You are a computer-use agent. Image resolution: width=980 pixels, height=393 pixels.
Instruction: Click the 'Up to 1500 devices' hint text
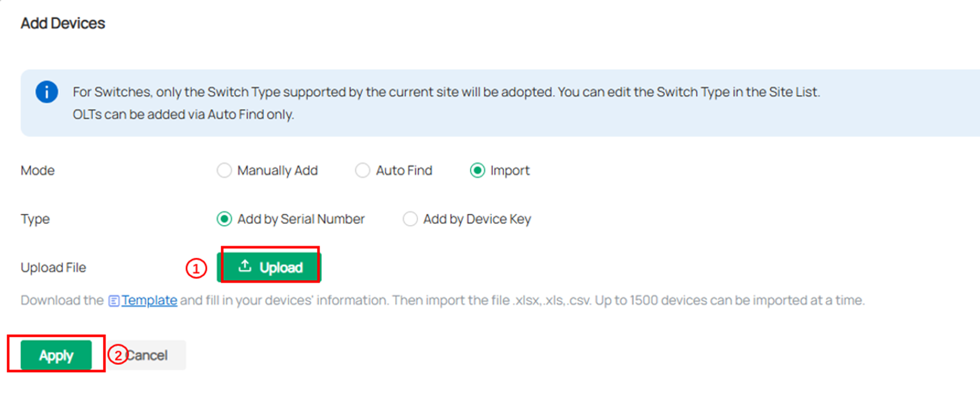(730, 301)
